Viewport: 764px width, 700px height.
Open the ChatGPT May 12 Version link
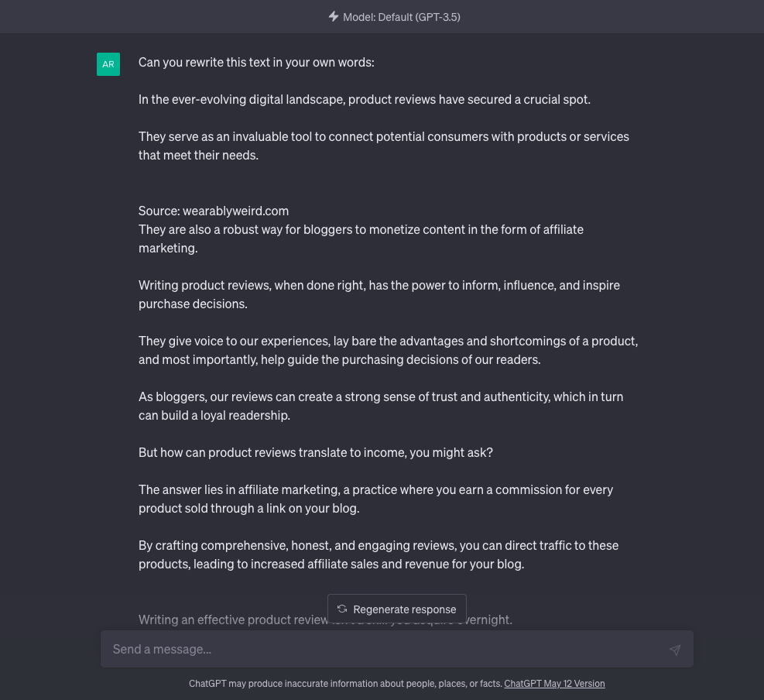point(554,684)
